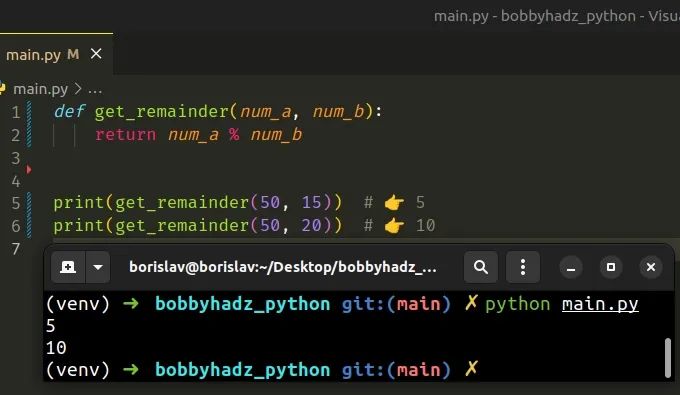Open the terminal three-dot menu
This screenshot has height=395, width=680.
pos(523,267)
